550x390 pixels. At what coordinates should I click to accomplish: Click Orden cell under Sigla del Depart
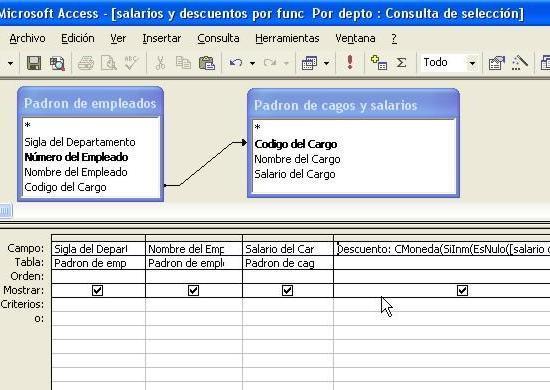click(x=98, y=277)
